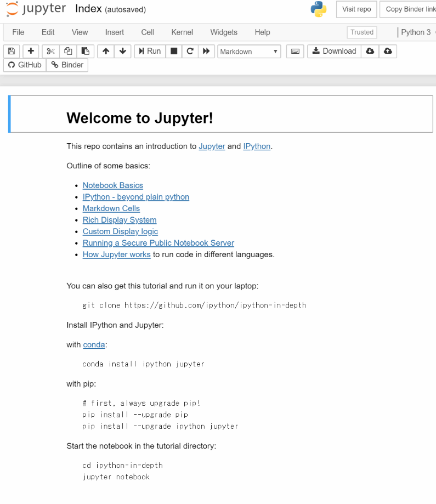
Task: Click the Visit repo button
Action: (x=356, y=9)
